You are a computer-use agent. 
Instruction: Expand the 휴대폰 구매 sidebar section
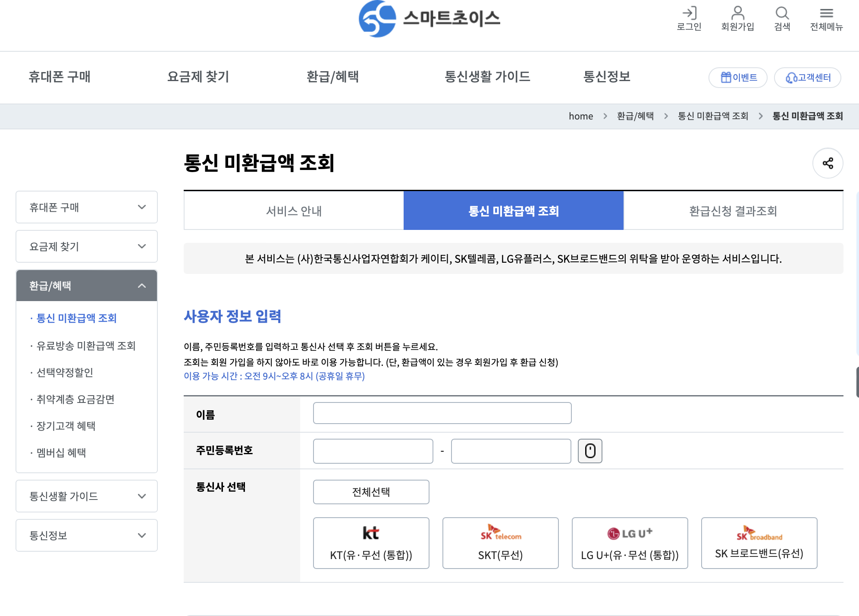86,207
